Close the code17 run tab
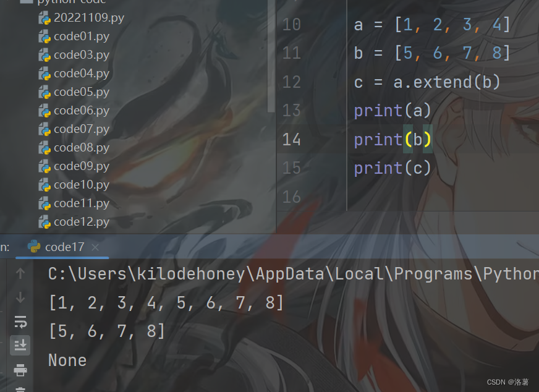 coord(95,247)
